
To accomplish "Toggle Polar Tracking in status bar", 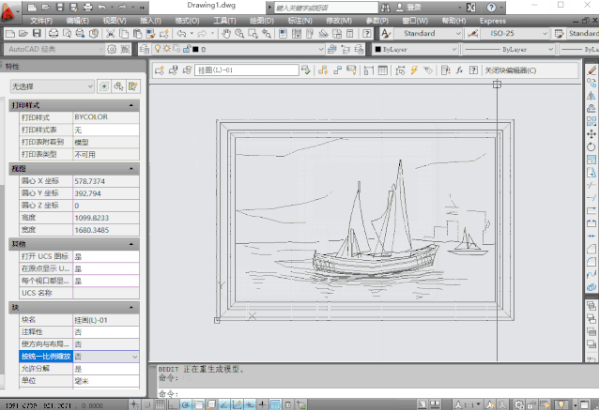I will coord(185,404).
